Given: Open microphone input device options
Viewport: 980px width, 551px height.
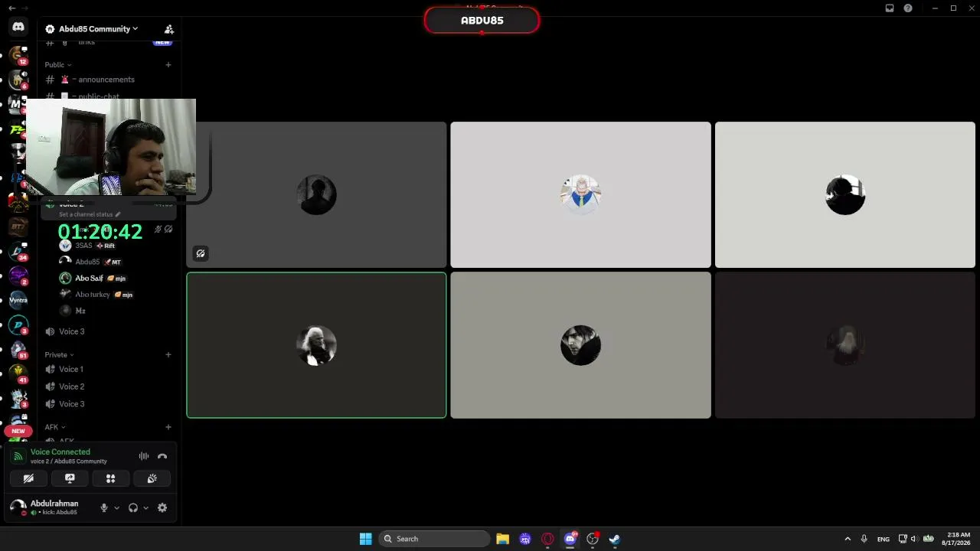Looking at the screenshot, I should coord(116,507).
